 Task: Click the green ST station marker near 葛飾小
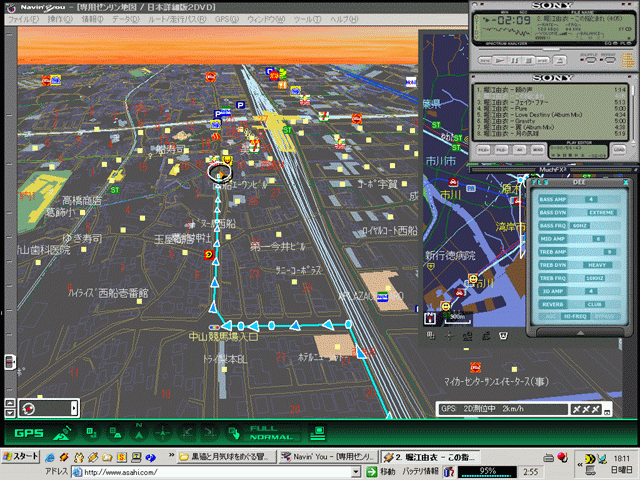115,190
